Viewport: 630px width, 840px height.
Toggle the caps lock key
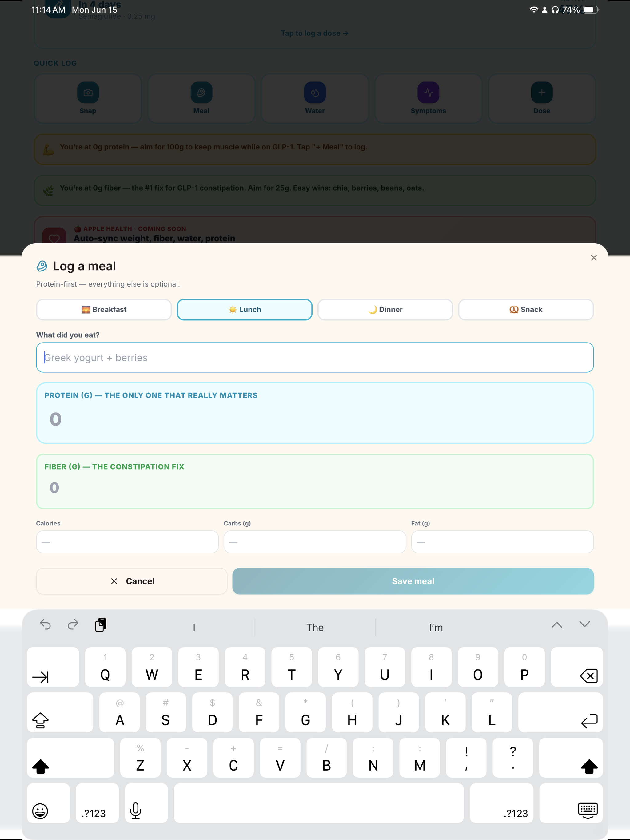point(60,712)
